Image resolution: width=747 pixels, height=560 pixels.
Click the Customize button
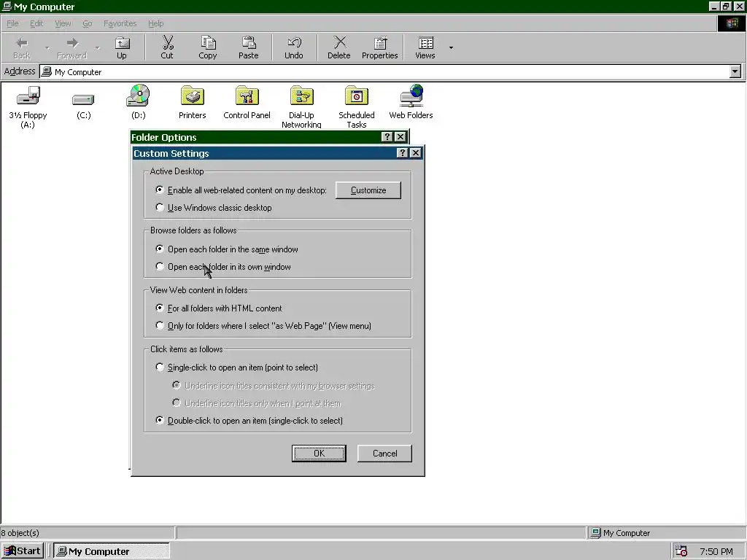[x=368, y=190]
